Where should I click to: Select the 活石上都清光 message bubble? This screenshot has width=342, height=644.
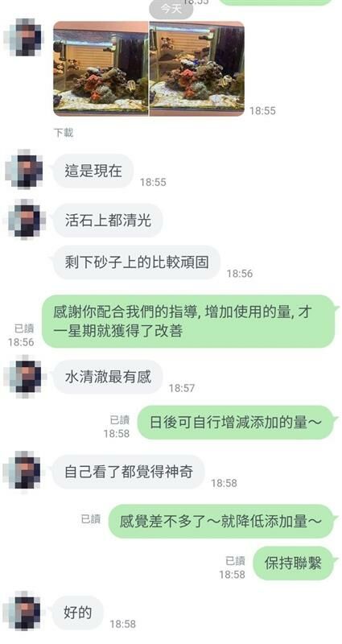click(x=108, y=221)
